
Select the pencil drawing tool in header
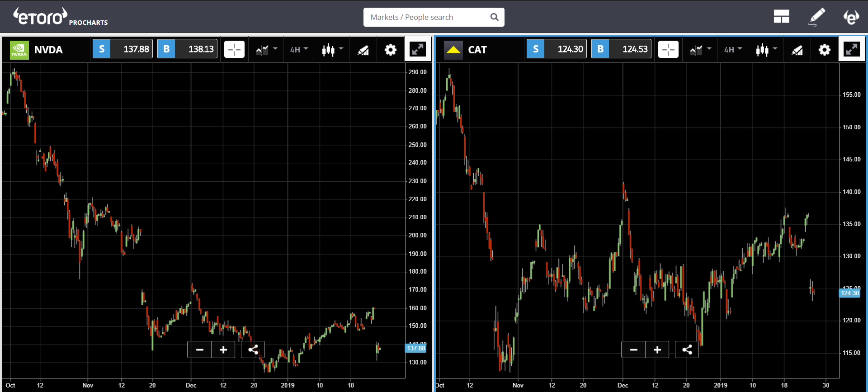[816, 17]
